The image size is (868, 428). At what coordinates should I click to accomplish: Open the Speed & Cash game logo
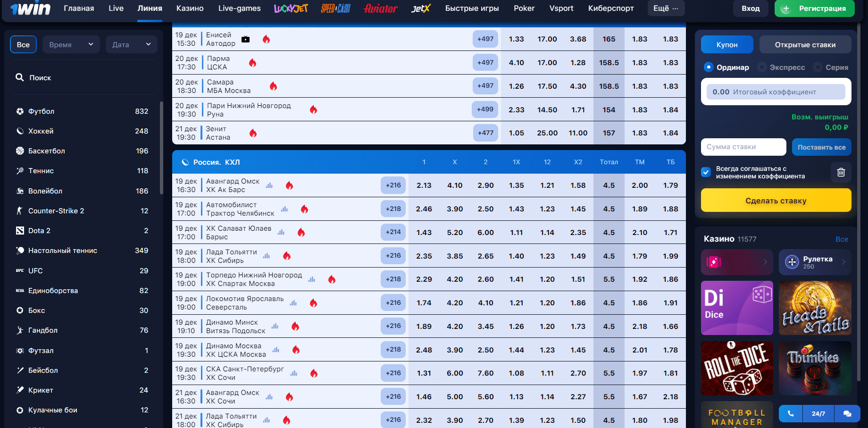click(335, 8)
